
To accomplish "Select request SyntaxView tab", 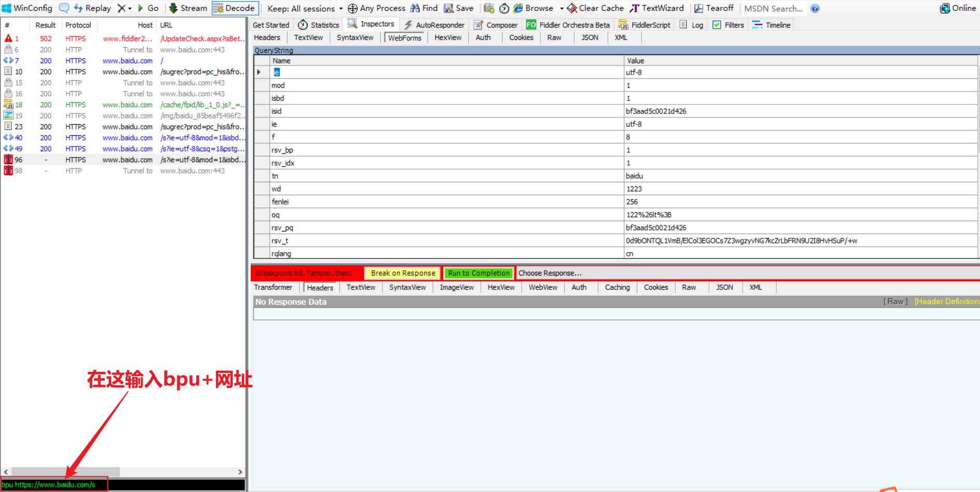I will (355, 37).
